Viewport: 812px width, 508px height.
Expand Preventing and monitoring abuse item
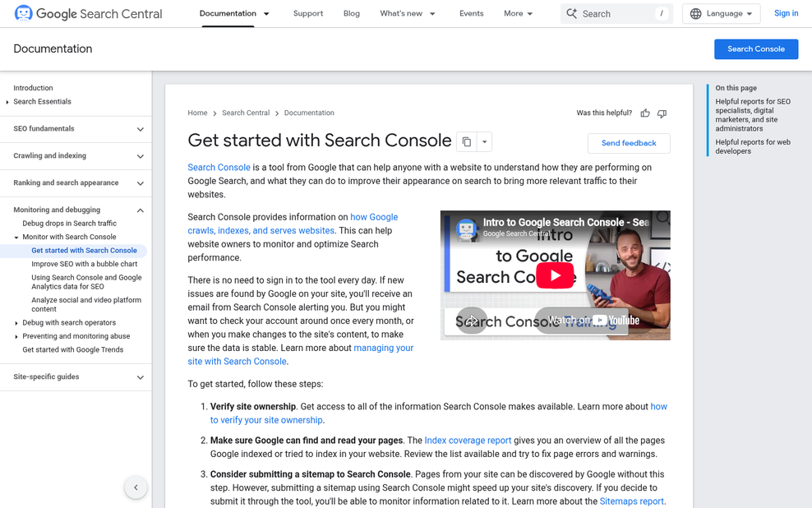point(16,336)
